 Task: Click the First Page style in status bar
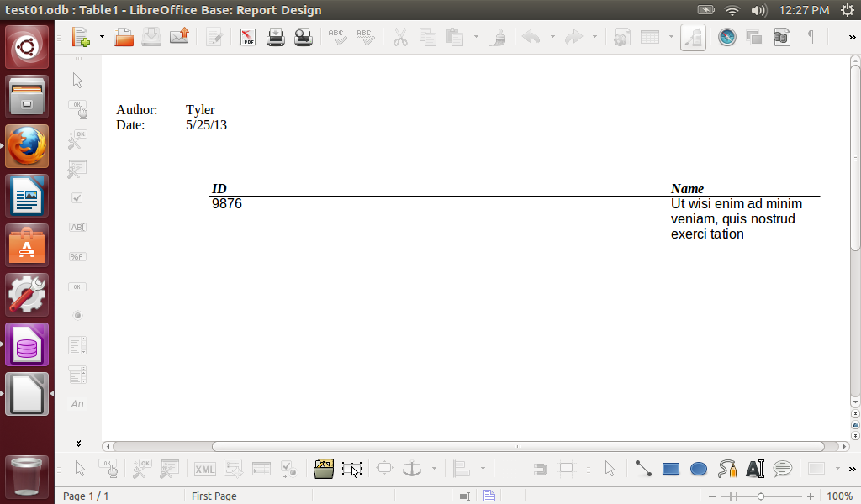click(214, 496)
